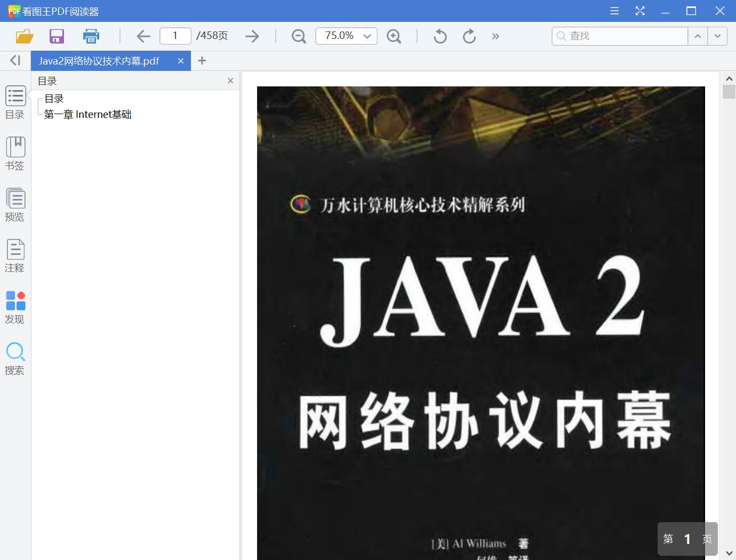Open the application hamburger menu
The width and height of the screenshot is (736, 560).
pos(614,11)
